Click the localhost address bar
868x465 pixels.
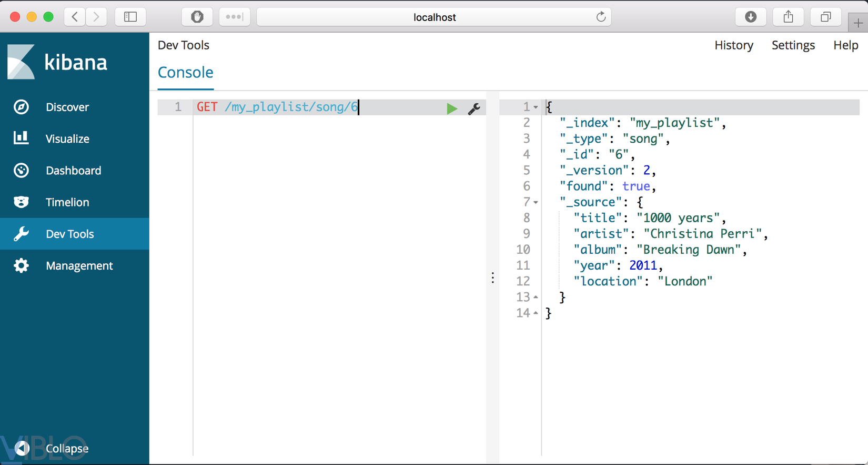point(434,17)
